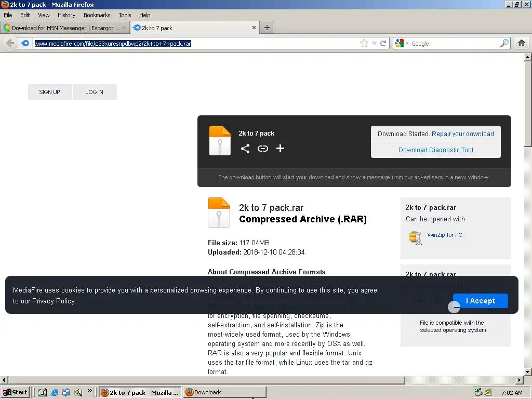Viewport: 532px width, 399px height.
Task: Open the Bookmarks menu
Action: tap(97, 15)
